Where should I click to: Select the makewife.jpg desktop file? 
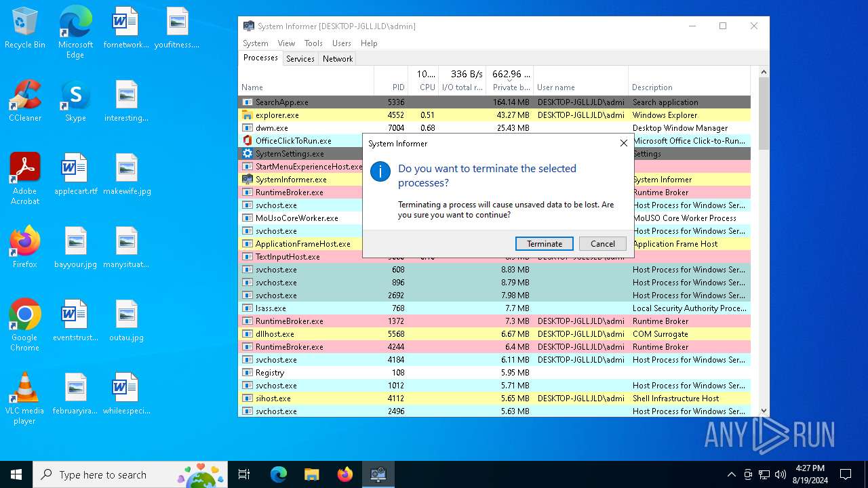pyautogui.click(x=127, y=174)
